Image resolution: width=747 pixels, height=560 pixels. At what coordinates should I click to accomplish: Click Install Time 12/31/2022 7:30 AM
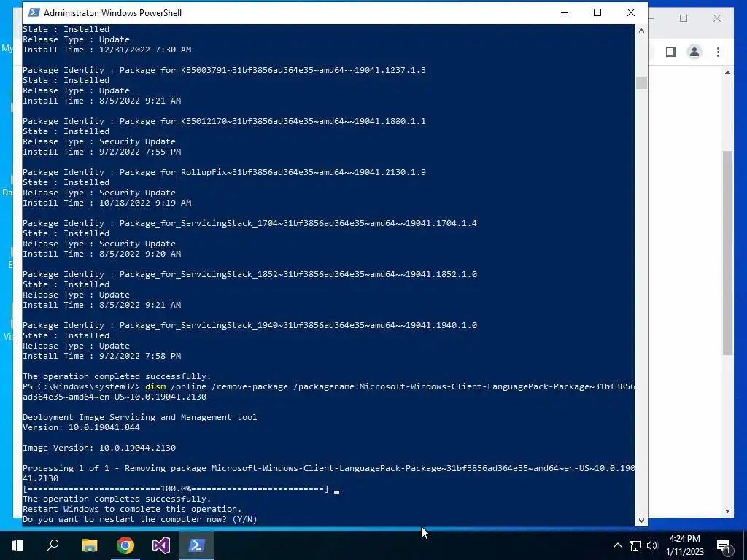click(107, 50)
